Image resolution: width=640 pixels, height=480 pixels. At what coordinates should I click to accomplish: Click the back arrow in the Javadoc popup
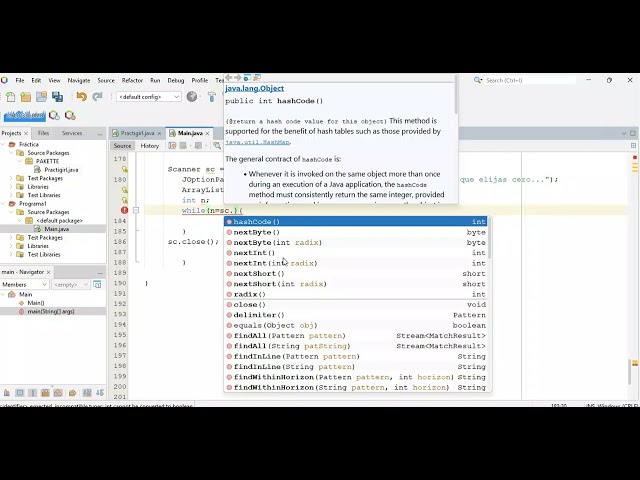click(229, 78)
